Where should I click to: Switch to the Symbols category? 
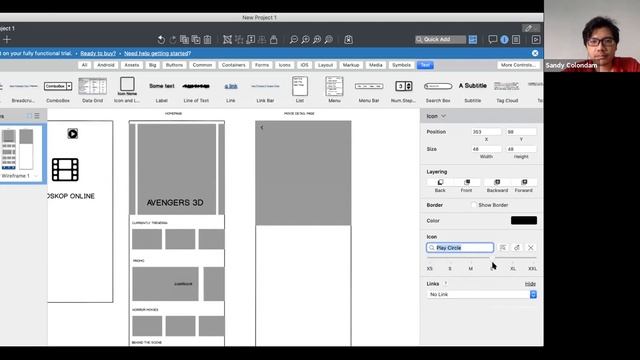coord(401,65)
